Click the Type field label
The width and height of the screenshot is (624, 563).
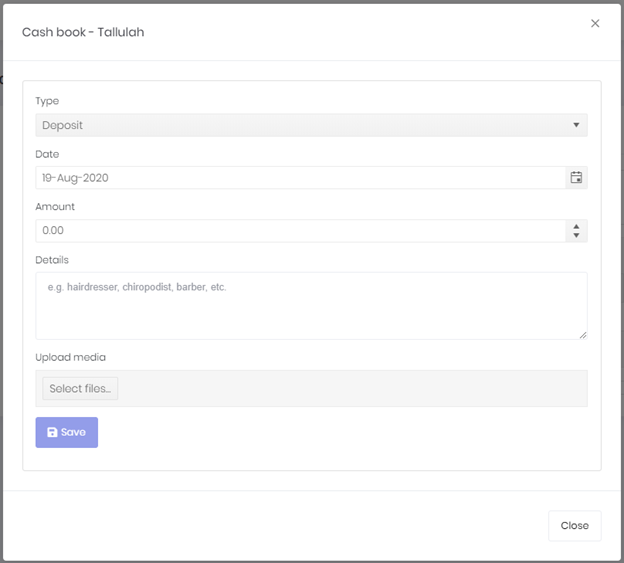(x=47, y=101)
